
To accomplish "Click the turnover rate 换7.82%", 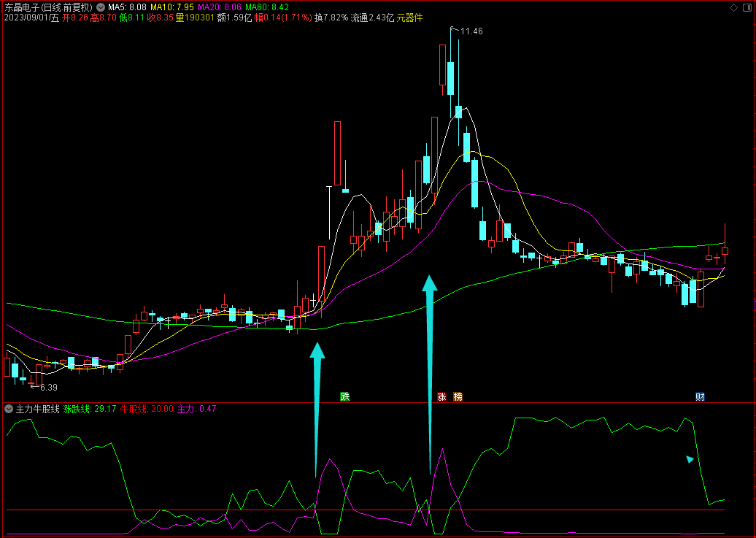I will click(331, 18).
